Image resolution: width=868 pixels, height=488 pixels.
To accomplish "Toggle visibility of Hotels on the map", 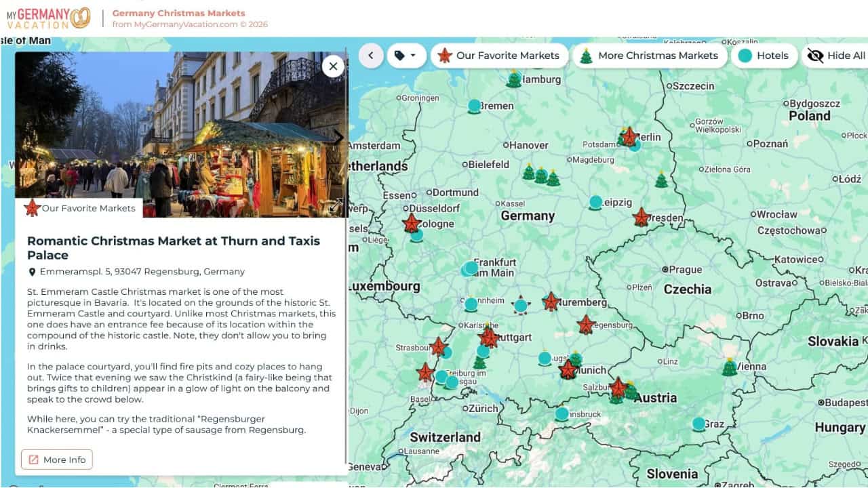I will click(x=765, y=56).
